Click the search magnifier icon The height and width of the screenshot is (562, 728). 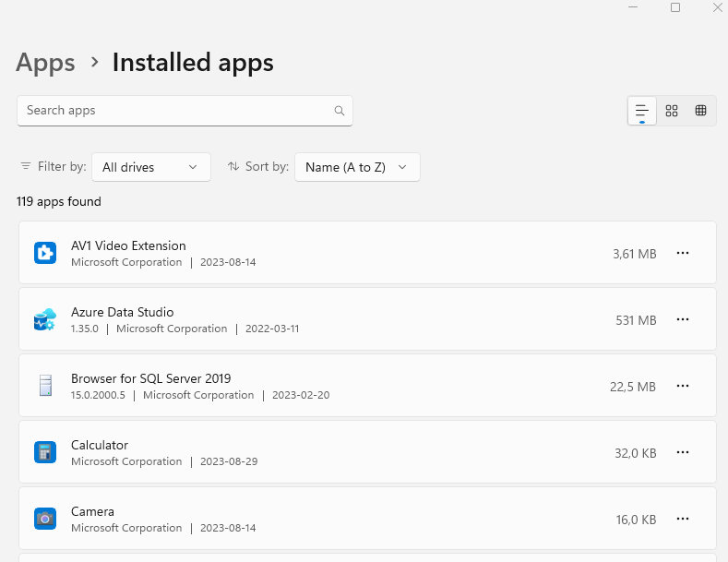click(x=340, y=111)
